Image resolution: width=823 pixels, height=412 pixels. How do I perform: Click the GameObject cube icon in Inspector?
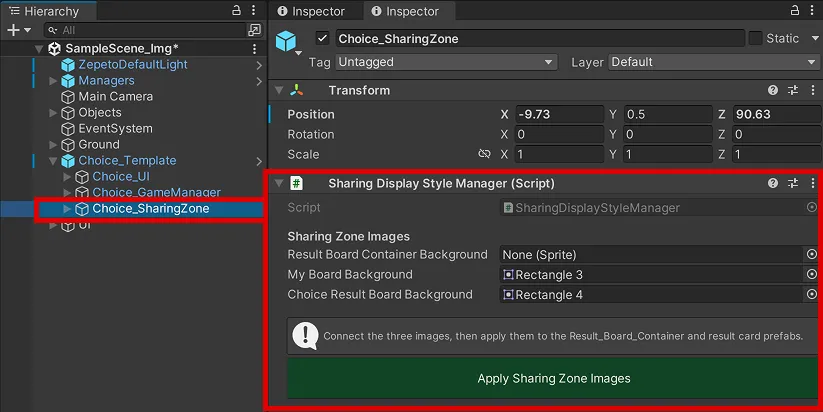click(286, 41)
